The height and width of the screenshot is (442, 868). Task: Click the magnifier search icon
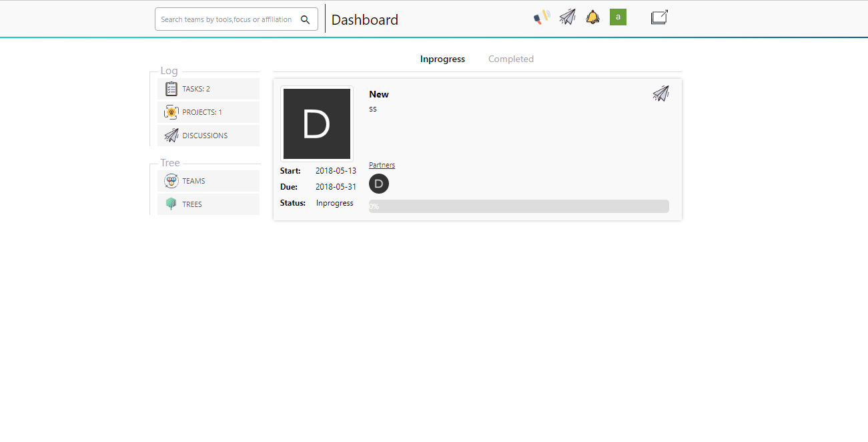point(306,19)
